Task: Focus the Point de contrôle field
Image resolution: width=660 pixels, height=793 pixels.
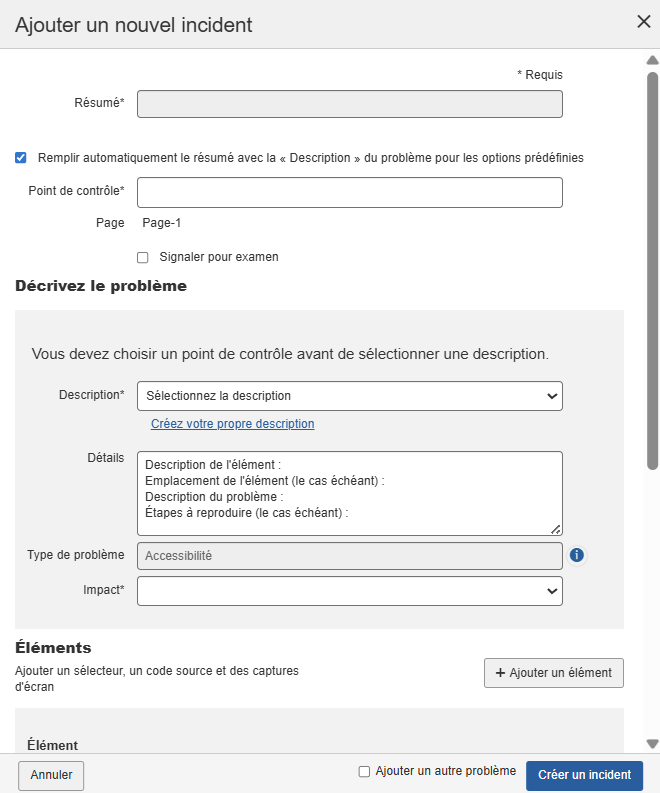Action: pyautogui.click(x=349, y=192)
